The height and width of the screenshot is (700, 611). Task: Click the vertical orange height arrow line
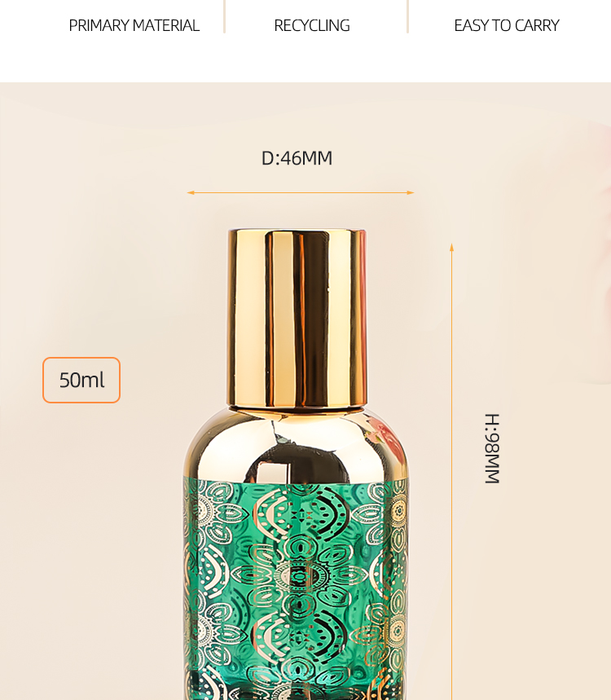(451, 472)
